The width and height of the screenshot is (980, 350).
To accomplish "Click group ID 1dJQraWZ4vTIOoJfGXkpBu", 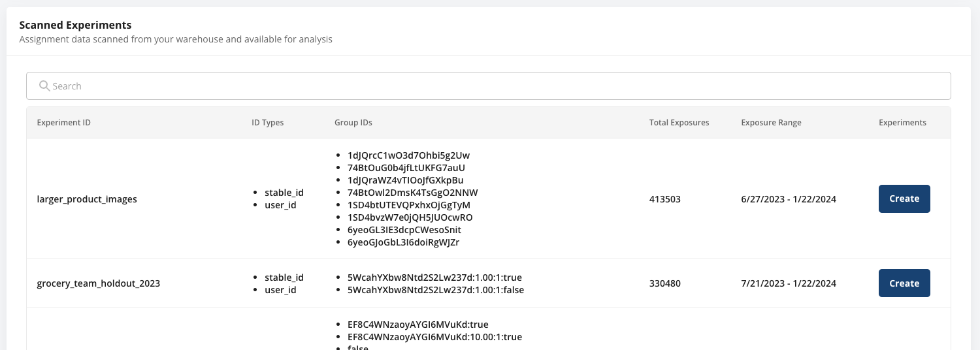I will (406, 180).
